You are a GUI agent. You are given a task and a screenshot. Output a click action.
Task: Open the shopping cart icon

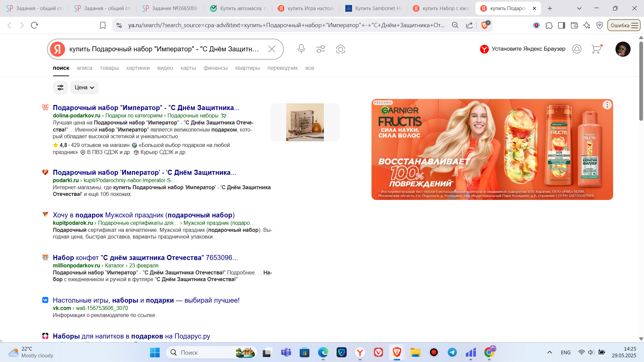point(596,49)
